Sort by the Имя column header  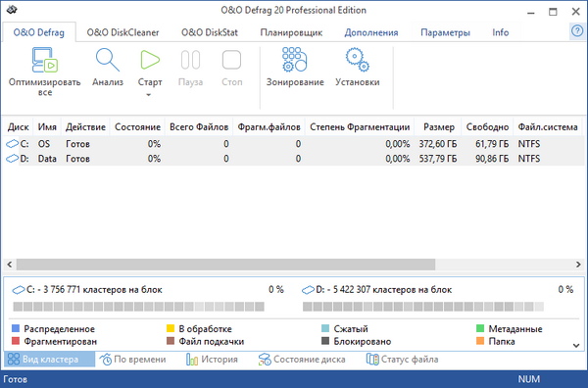pyautogui.click(x=47, y=127)
